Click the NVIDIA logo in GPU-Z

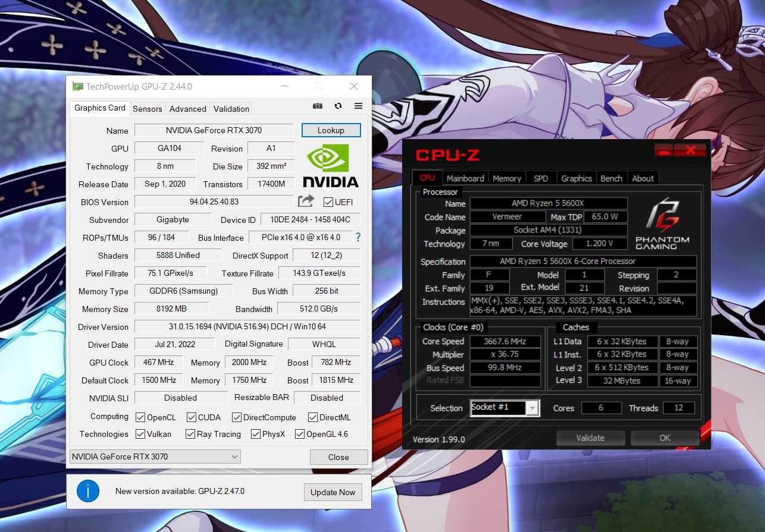pos(331,166)
